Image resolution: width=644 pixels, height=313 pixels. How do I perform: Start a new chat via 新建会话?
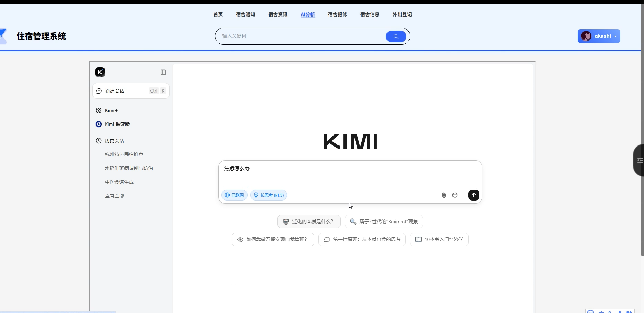[131, 91]
